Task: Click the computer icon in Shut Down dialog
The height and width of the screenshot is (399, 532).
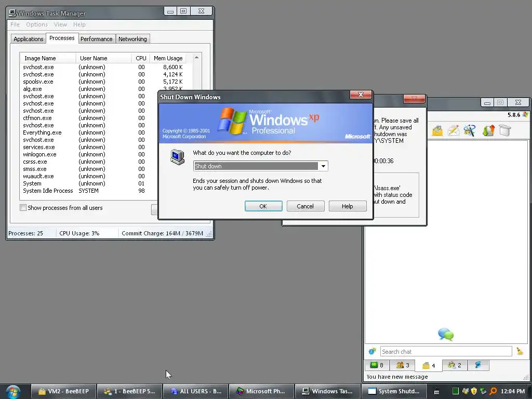Action: click(178, 157)
